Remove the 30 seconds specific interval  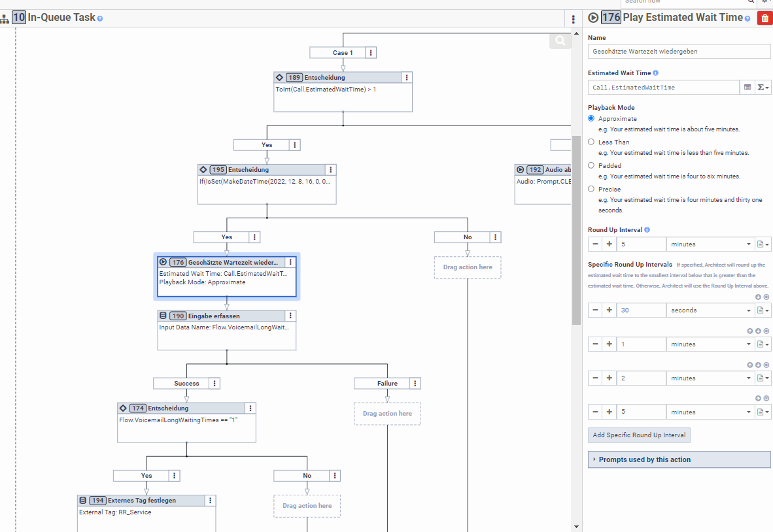tap(766, 297)
